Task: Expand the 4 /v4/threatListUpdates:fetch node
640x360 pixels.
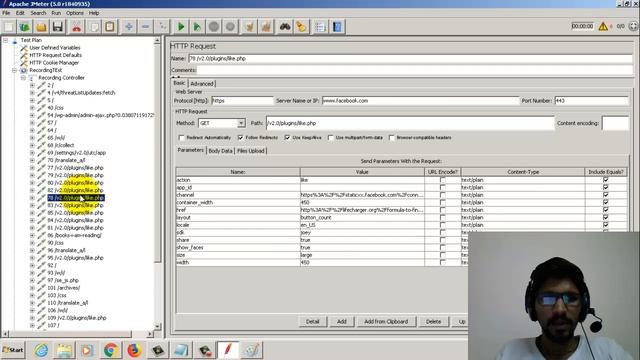Action: (32, 93)
